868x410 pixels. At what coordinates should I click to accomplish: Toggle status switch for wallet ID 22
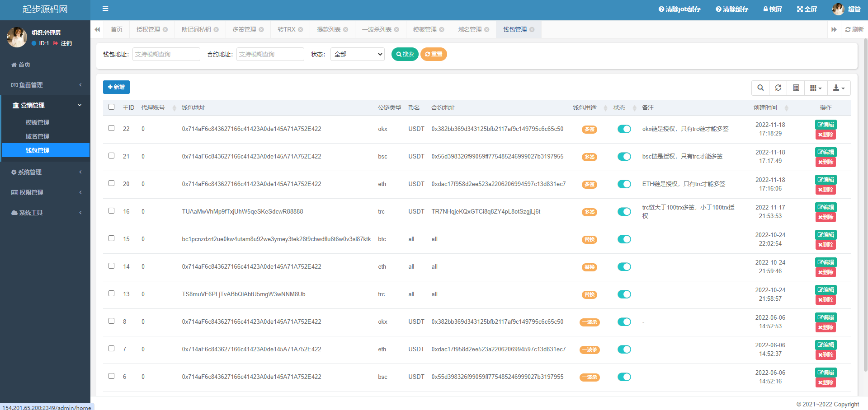point(624,129)
